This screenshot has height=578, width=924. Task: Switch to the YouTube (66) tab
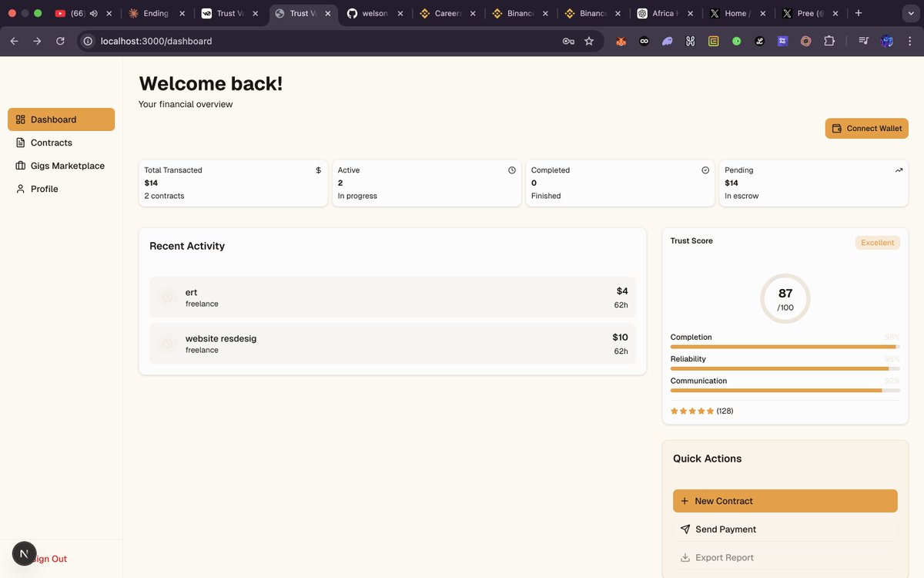pos(83,13)
